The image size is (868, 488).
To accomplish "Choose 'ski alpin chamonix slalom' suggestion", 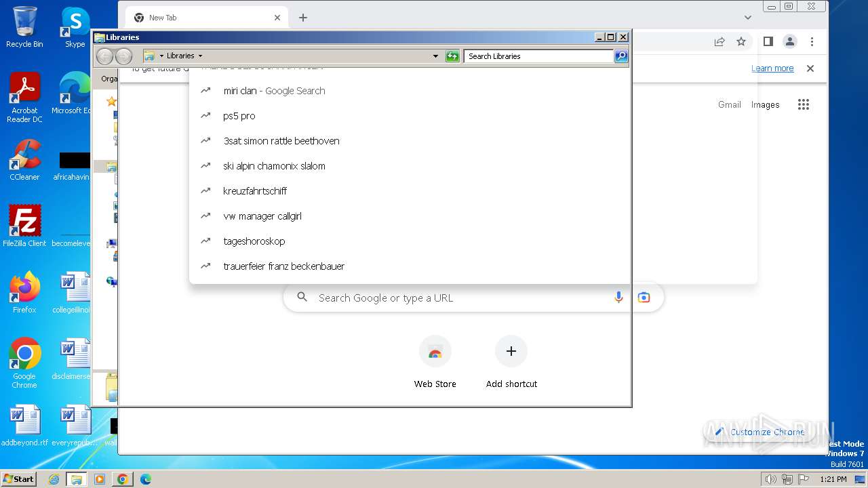I will (473, 166).
